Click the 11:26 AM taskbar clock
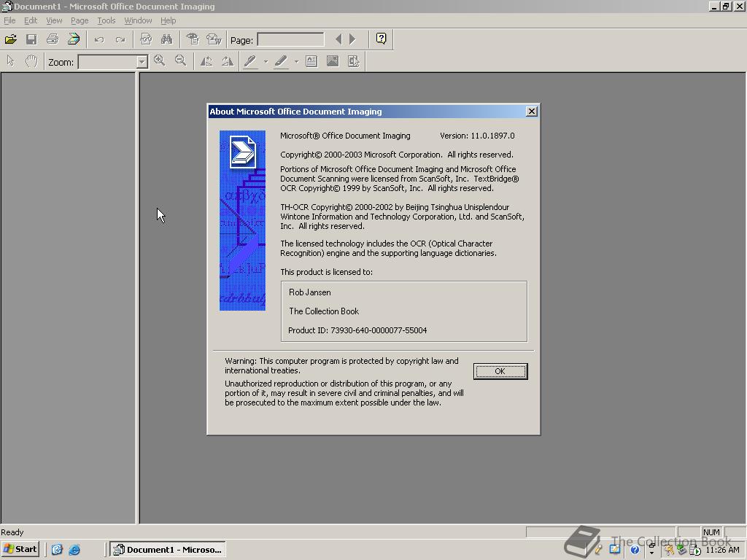 tap(722, 550)
